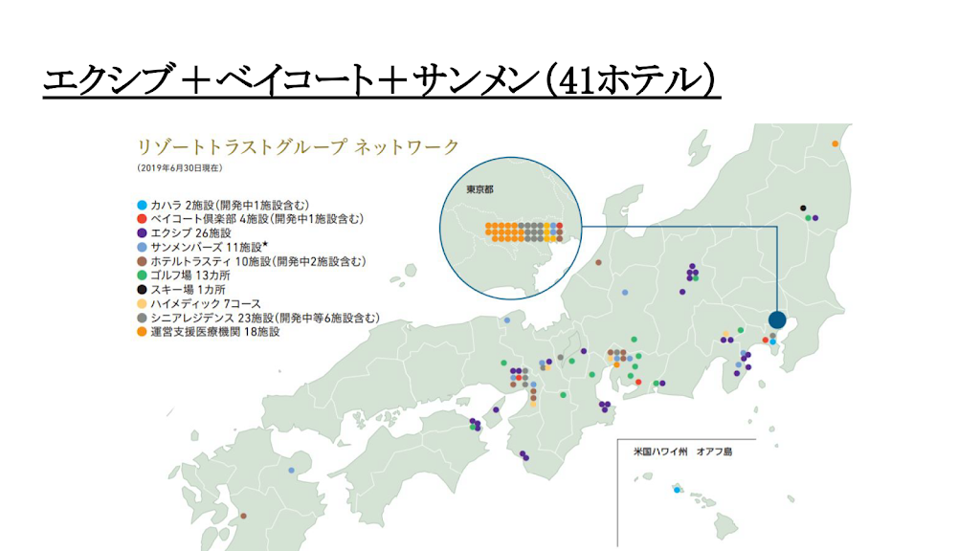Click the date text (2019年6月30日現在)
This screenshot has width=980, height=551.
pyautogui.click(x=179, y=168)
